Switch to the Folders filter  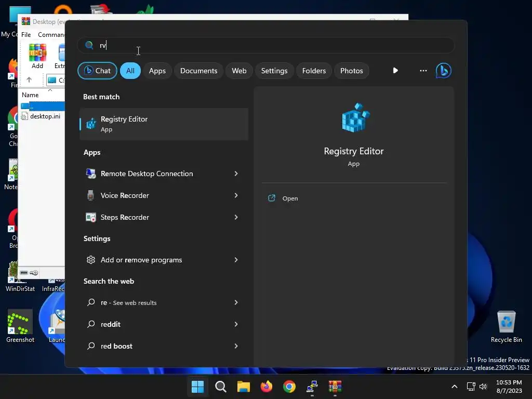point(314,71)
